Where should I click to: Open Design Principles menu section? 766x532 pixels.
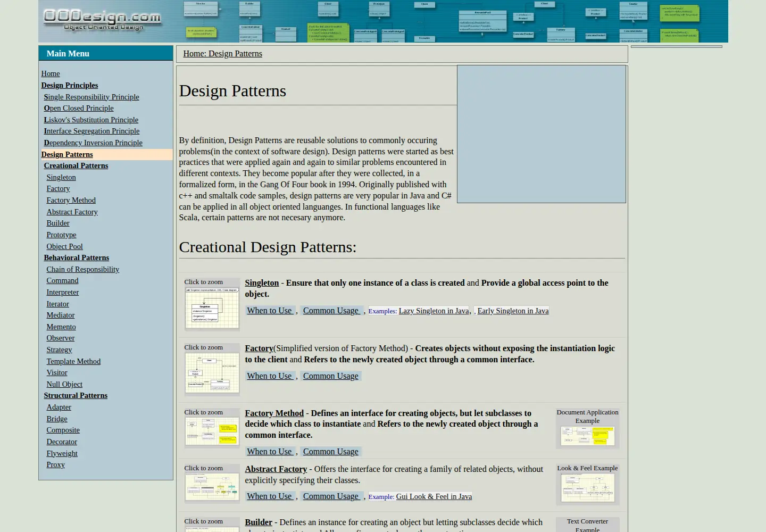tap(70, 85)
